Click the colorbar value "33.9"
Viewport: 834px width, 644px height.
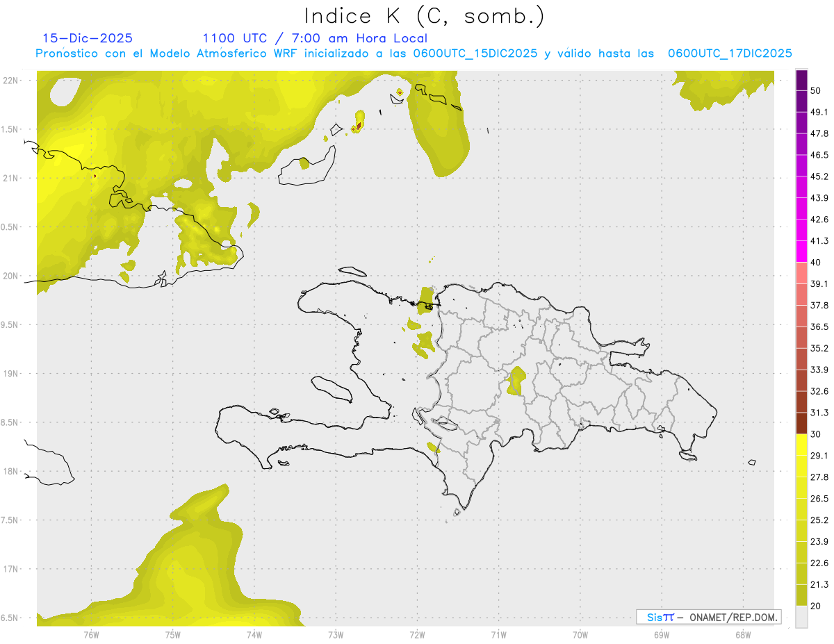pyautogui.click(x=819, y=370)
